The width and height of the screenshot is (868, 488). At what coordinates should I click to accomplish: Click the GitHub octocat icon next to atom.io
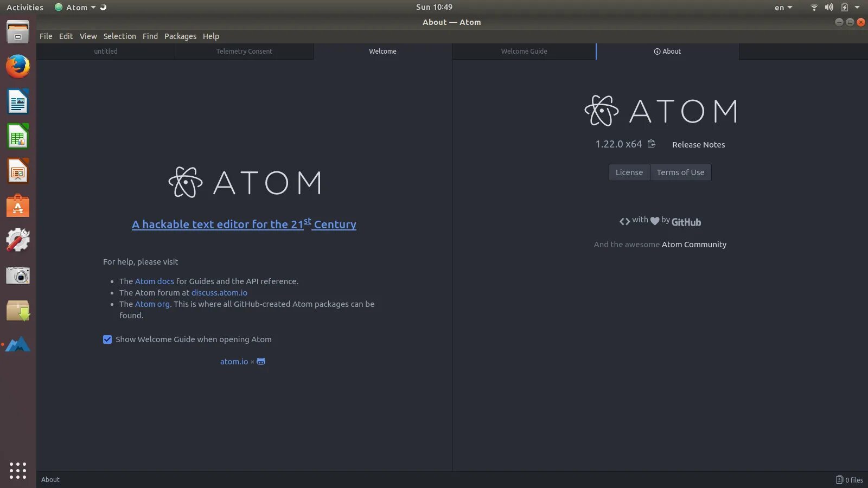[x=261, y=362]
